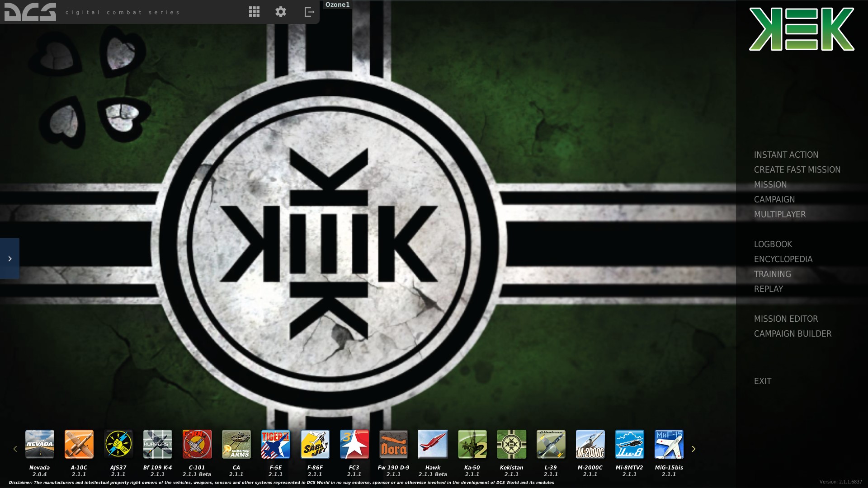The height and width of the screenshot is (488, 868).
Task: Open the settings gear icon
Action: (x=281, y=12)
